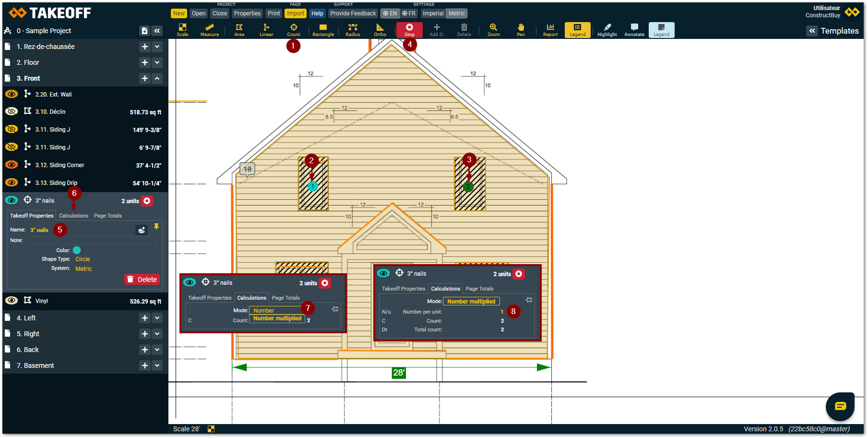The image size is (868, 438).
Task: Click the Provide Feedback button
Action: pyautogui.click(x=353, y=13)
